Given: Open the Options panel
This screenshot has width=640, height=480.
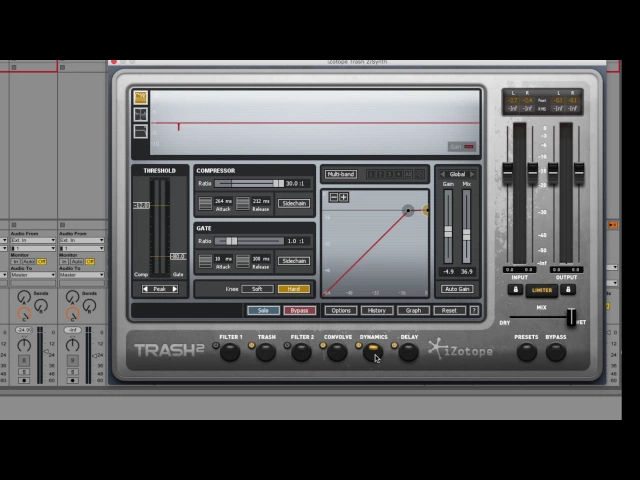Looking at the screenshot, I should (x=341, y=311).
